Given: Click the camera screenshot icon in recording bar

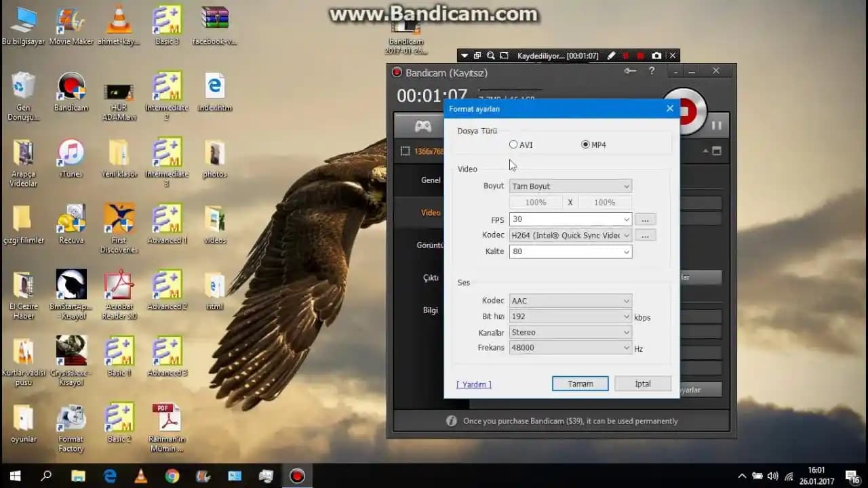Looking at the screenshot, I should point(656,56).
